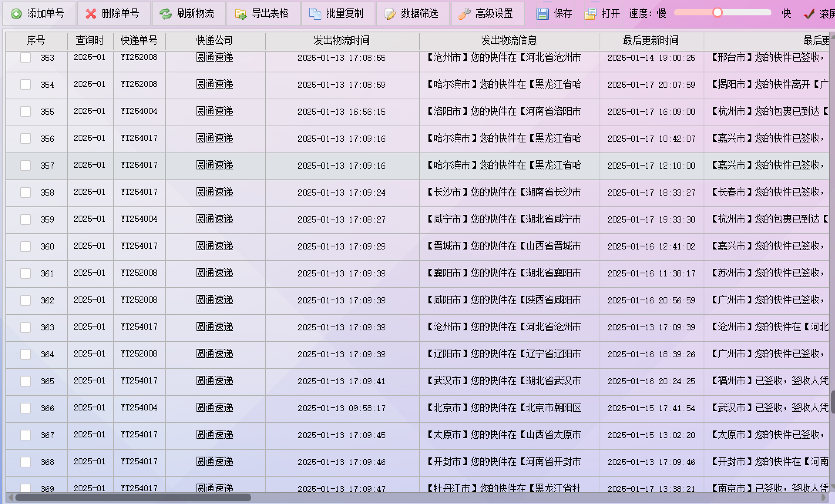Sort by the 序号 column header
The image size is (835, 504).
36,40
